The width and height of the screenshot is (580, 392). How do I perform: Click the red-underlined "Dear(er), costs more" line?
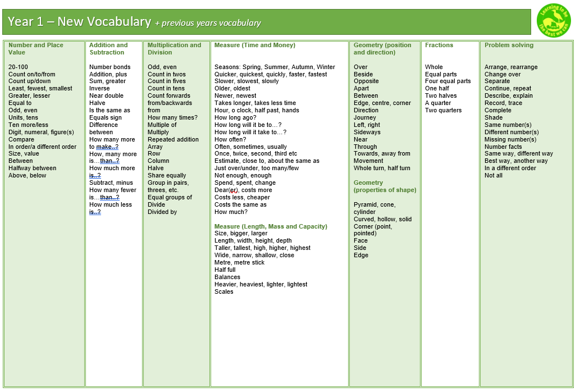(x=243, y=190)
